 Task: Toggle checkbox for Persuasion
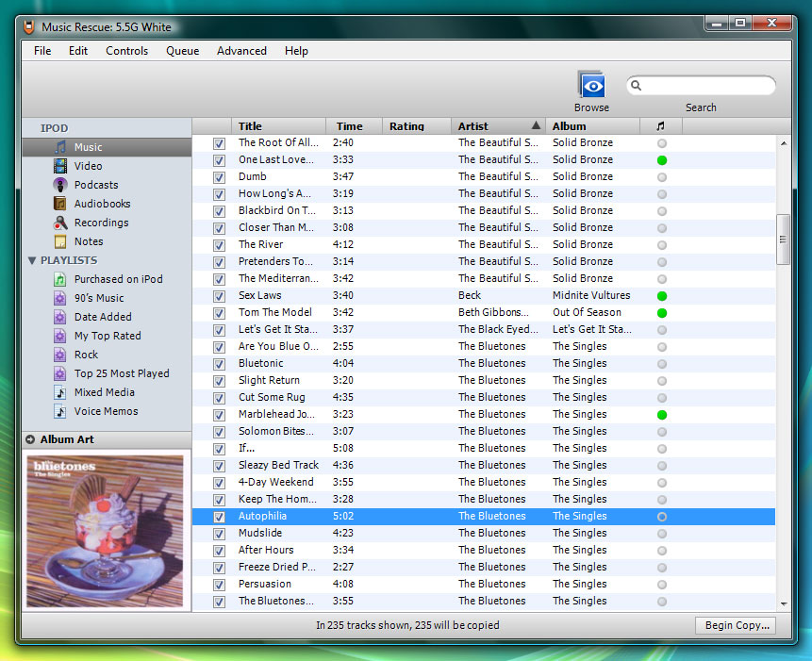(219, 585)
